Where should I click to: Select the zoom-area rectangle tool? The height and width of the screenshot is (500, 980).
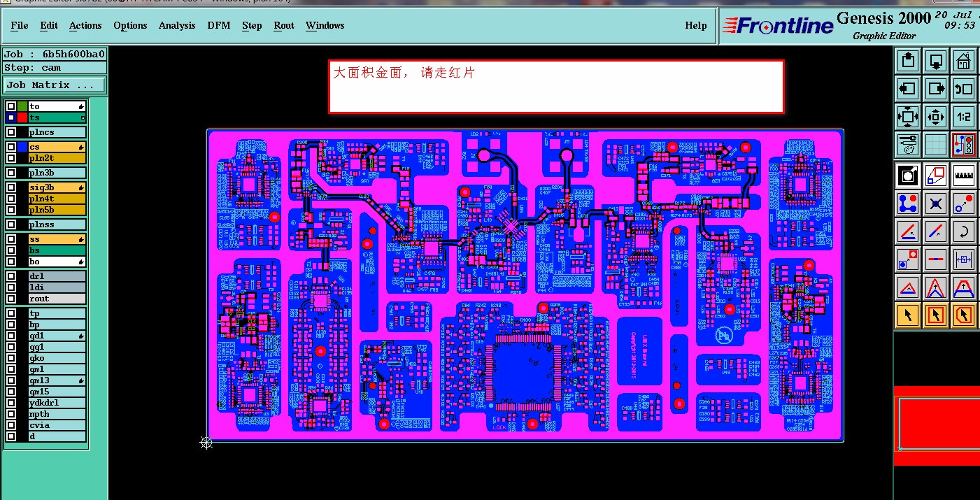[x=936, y=176]
